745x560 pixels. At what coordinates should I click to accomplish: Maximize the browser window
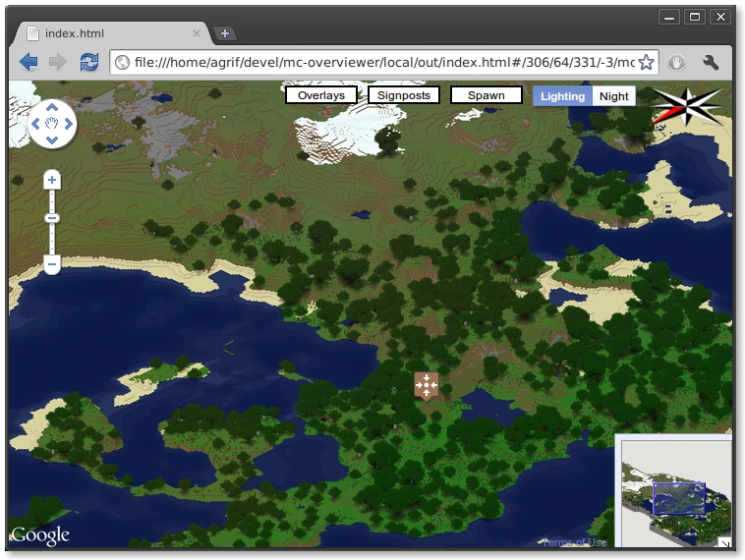pos(695,17)
